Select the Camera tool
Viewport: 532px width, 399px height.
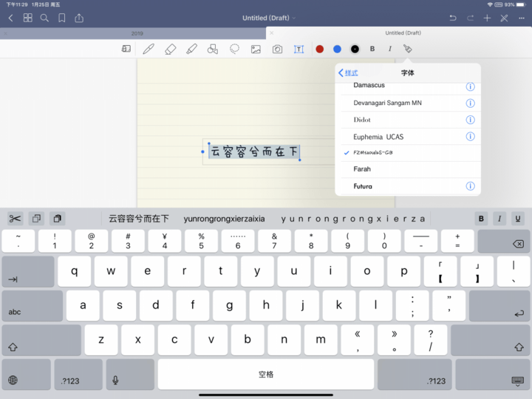(277, 50)
